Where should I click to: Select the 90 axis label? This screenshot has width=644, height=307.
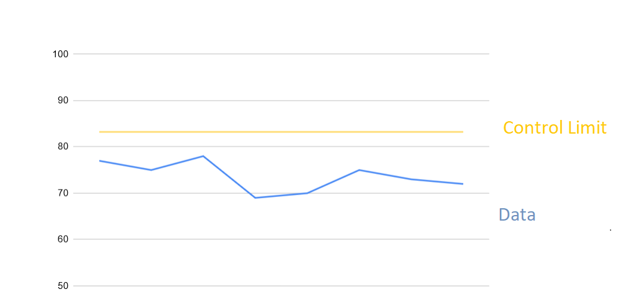click(x=63, y=100)
